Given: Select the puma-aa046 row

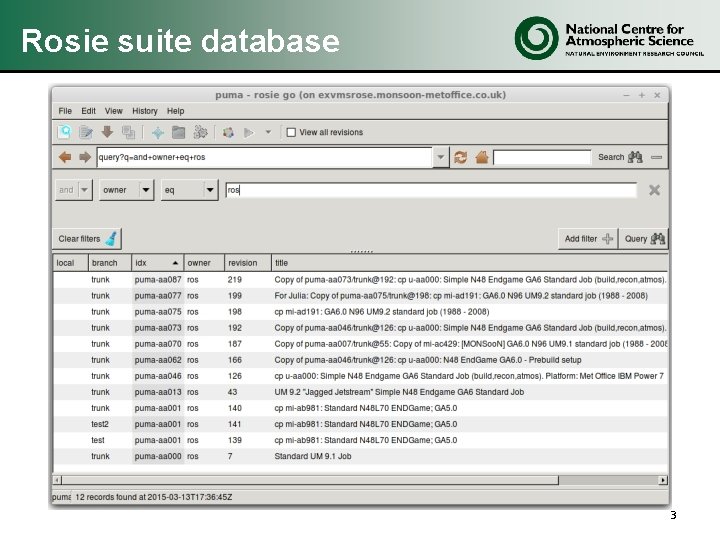Looking at the screenshot, I should pyautogui.click(x=360, y=376).
